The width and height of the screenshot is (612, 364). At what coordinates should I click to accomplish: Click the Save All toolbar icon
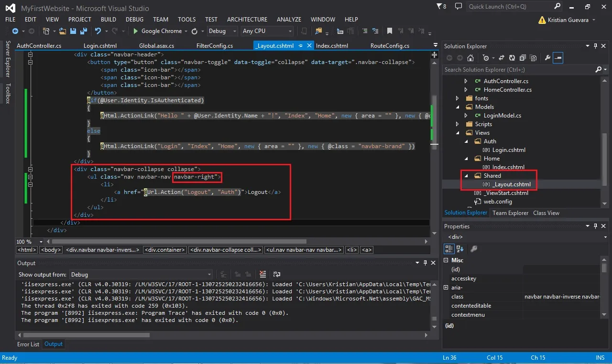(x=83, y=31)
